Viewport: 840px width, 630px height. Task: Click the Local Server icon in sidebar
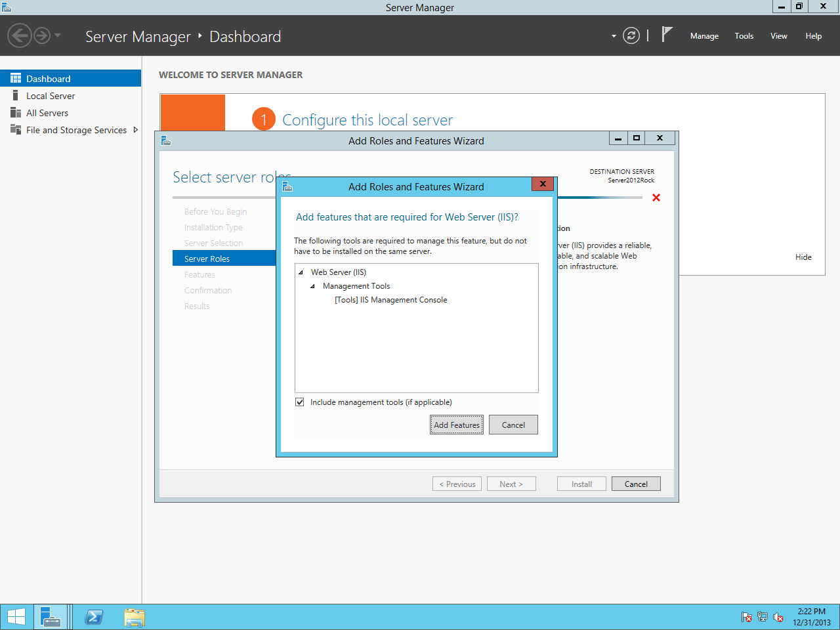click(x=16, y=96)
